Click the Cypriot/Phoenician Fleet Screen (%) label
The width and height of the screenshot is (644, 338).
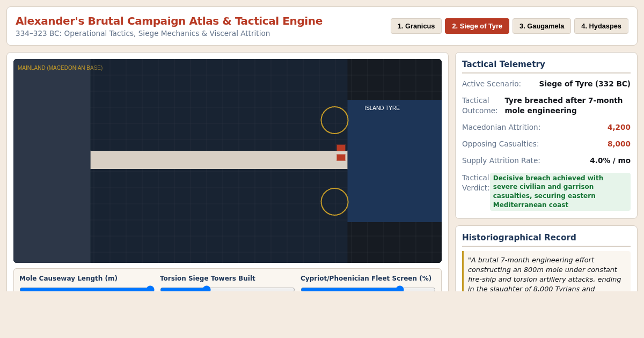coord(366,278)
